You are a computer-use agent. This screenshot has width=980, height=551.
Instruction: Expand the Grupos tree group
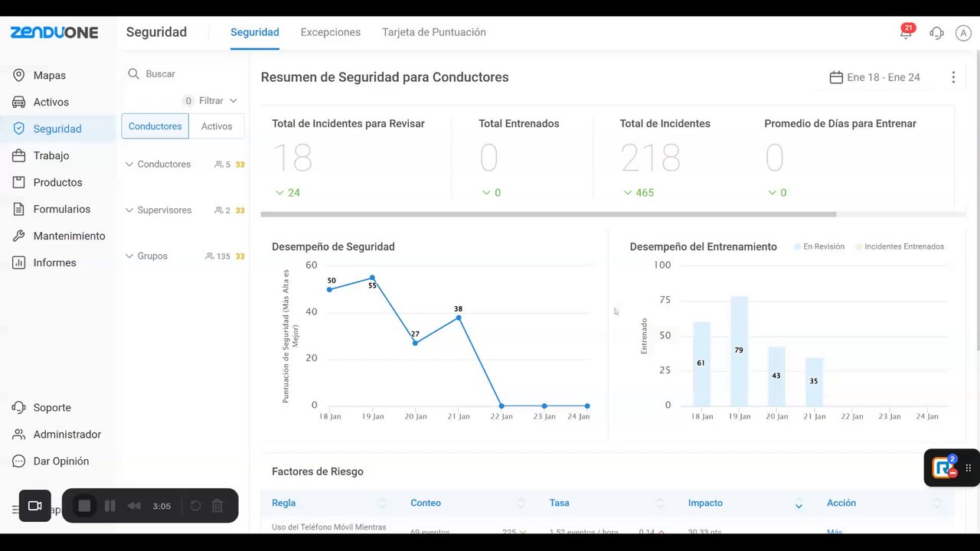tap(129, 256)
